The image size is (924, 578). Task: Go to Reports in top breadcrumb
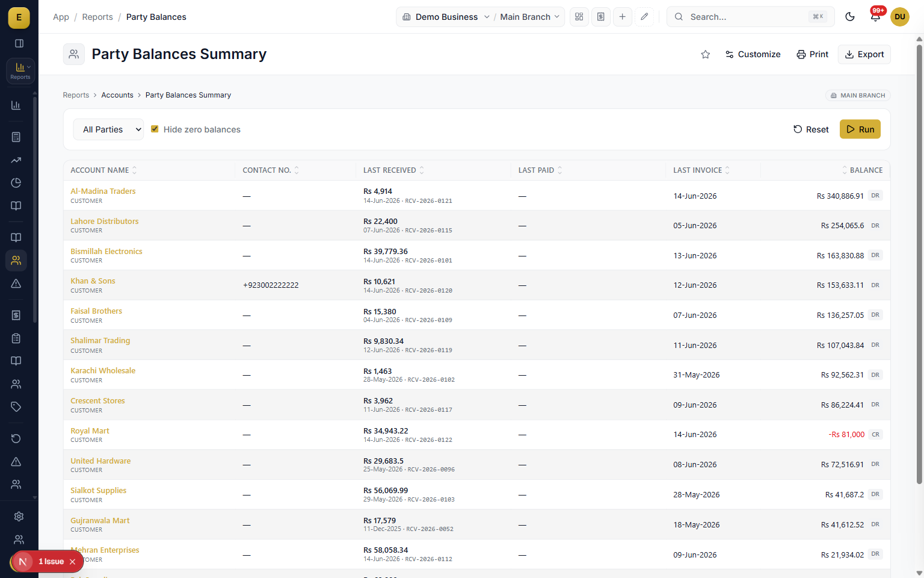[97, 17]
